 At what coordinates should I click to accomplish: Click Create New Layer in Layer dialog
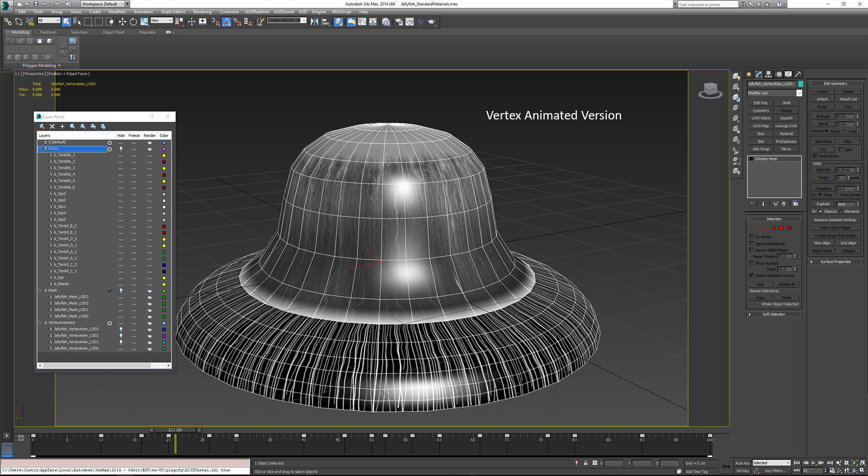(x=42, y=126)
